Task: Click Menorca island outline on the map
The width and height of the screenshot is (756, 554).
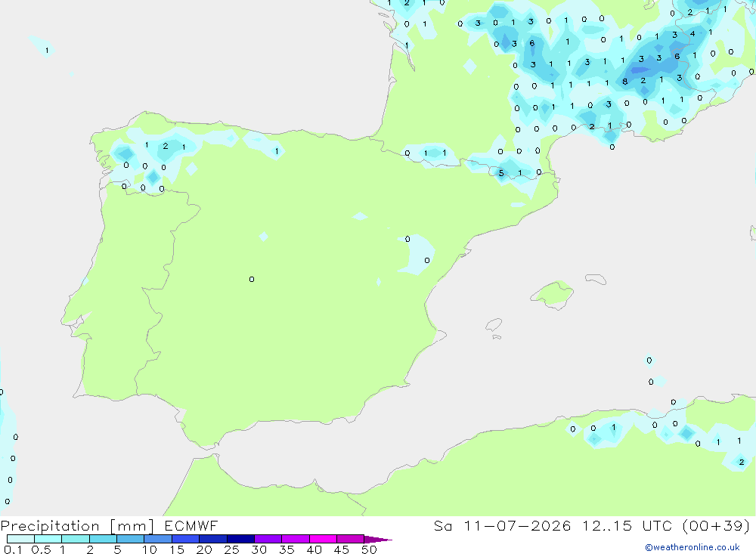Action: (x=596, y=279)
